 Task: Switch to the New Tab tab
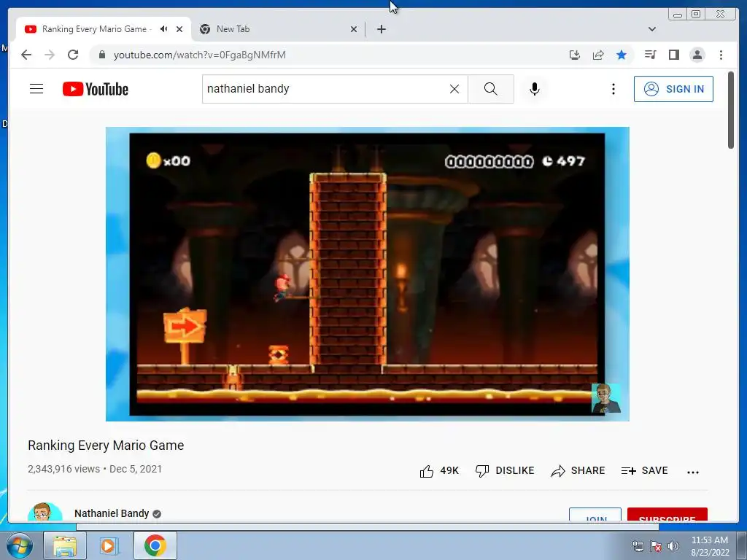coord(279,29)
